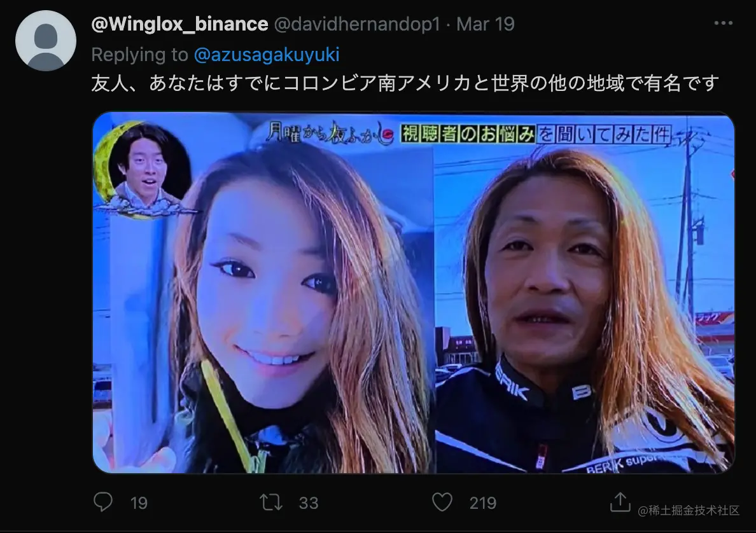Open the default gray profile avatar

(x=46, y=41)
